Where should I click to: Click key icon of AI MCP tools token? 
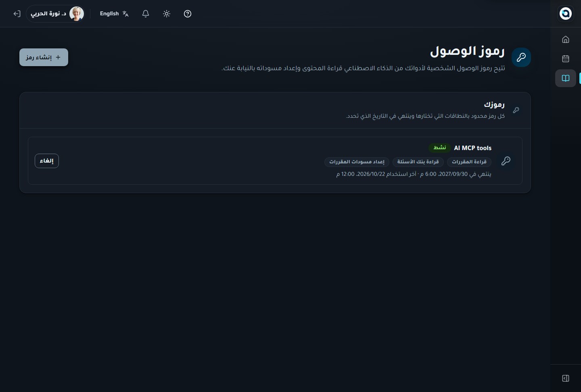click(506, 161)
